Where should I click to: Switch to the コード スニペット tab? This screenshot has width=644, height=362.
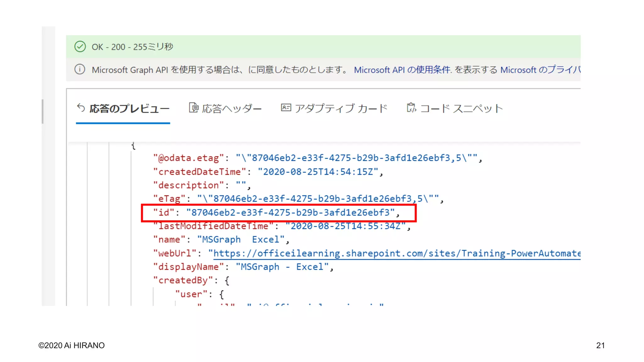click(461, 109)
